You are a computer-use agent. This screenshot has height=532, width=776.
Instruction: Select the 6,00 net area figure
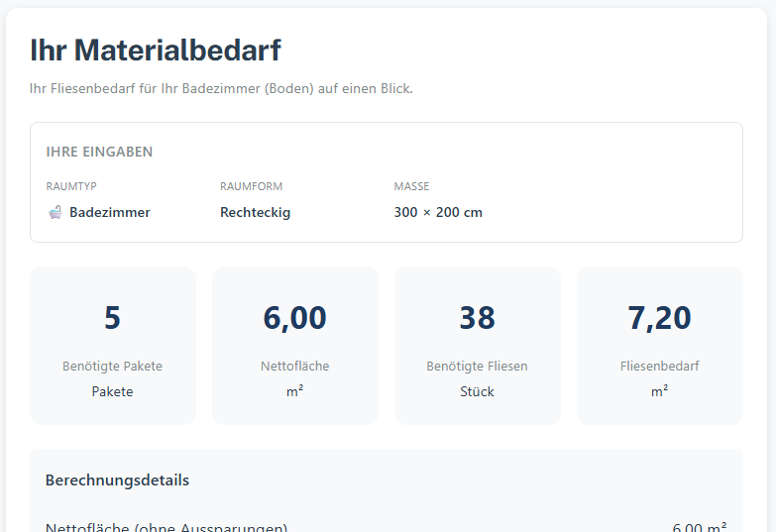pyautogui.click(x=294, y=318)
